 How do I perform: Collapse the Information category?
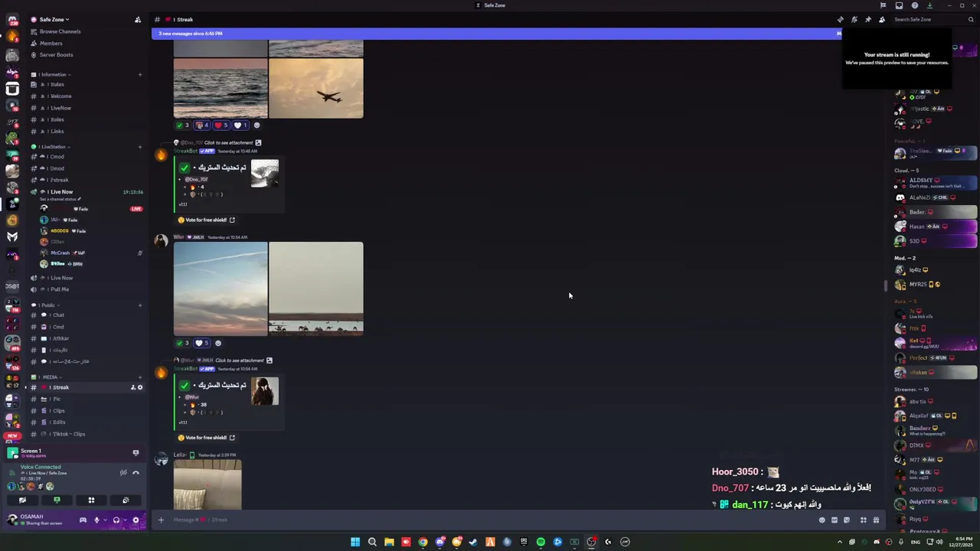pyautogui.click(x=51, y=74)
